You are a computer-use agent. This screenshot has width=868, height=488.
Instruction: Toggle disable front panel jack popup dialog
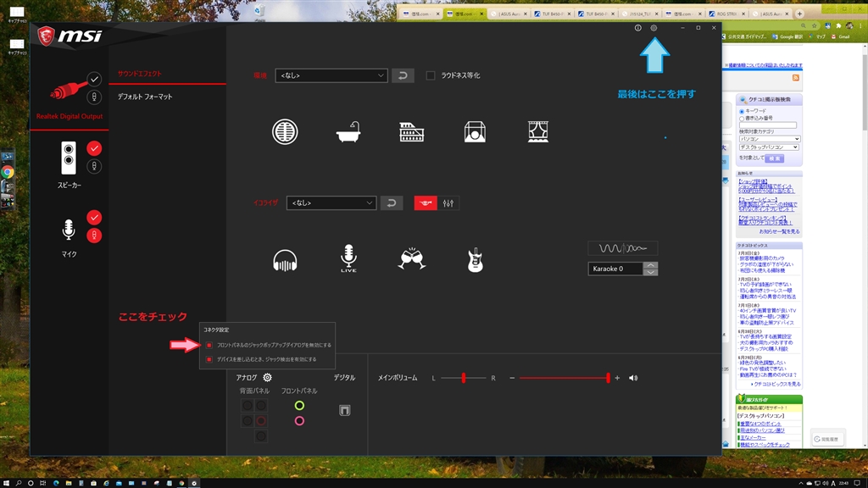[x=209, y=345]
